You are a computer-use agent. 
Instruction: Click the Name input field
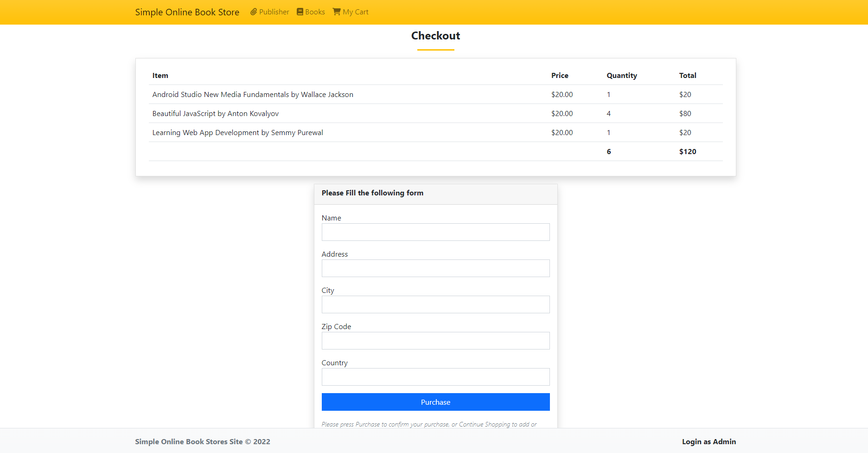(435, 232)
